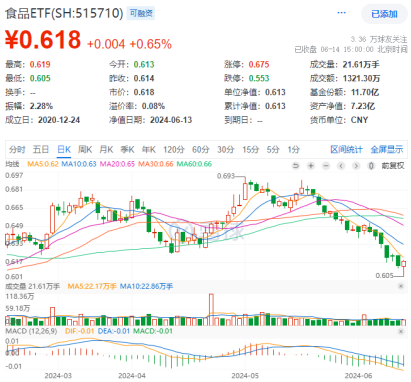Click the 3.36 万球友关注 followers text
Image resolution: width=411 pixels, height=382 pixels.
click(379, 39)
